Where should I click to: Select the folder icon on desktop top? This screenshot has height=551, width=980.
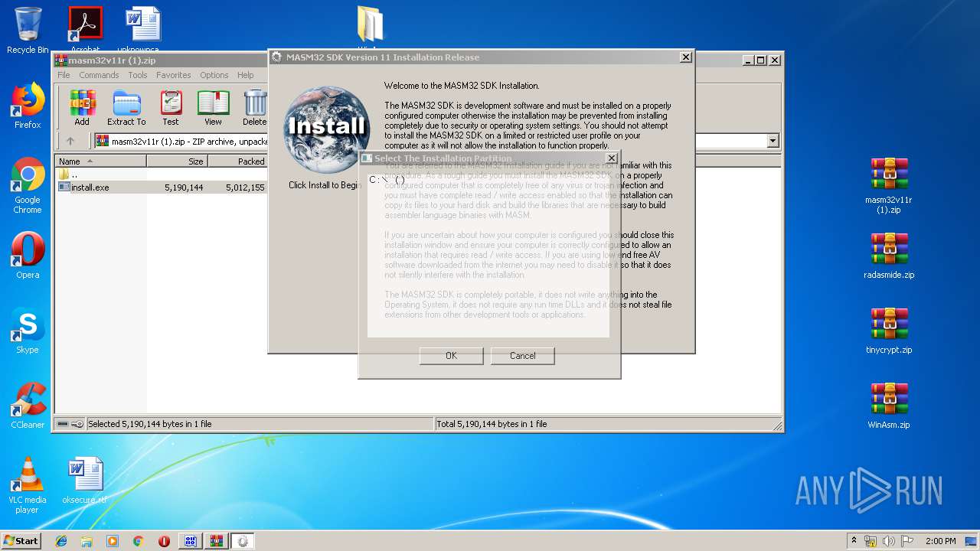click(x=371, y=25)
